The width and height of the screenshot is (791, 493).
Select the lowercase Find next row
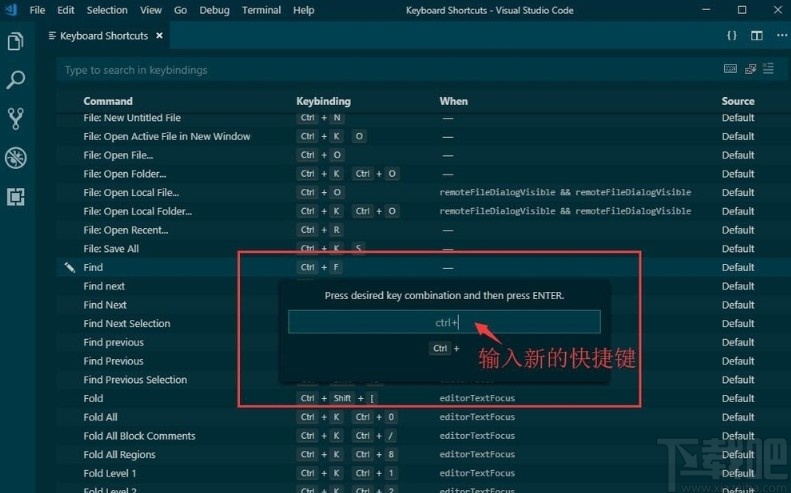pyautogui.click(x=423, y=286)
